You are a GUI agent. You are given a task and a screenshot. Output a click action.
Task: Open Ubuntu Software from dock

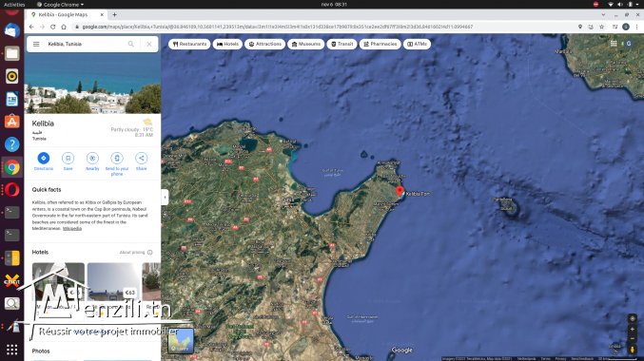(12, 122)
